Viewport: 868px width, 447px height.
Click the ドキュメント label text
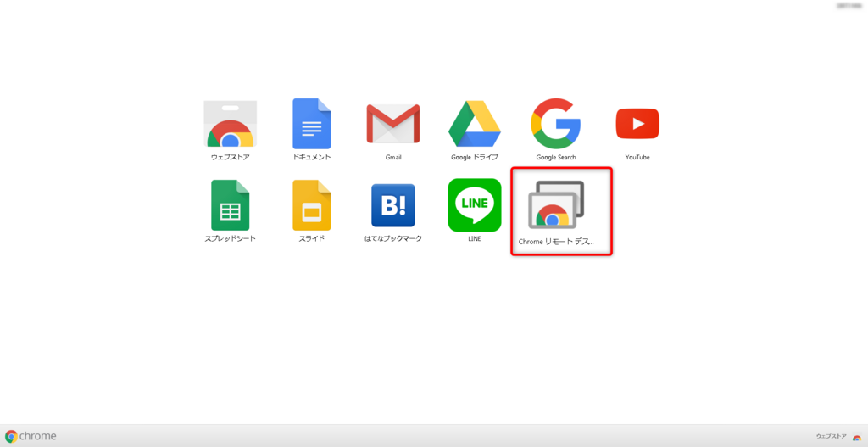click(312, 157)
